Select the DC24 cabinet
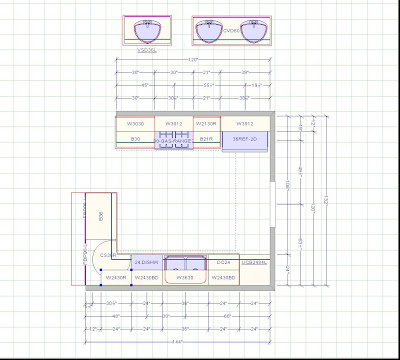400x360 pixels. click(x=224, y=262)
